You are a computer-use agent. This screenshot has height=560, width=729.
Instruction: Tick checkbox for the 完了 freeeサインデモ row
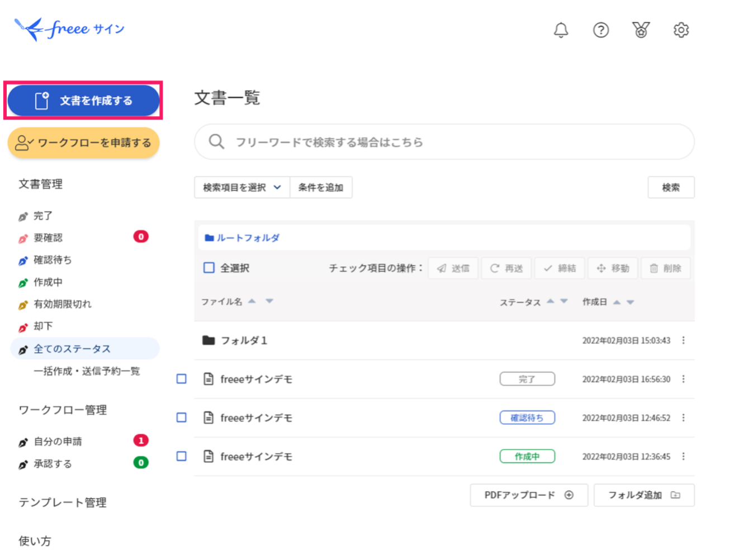coord(181,379)
